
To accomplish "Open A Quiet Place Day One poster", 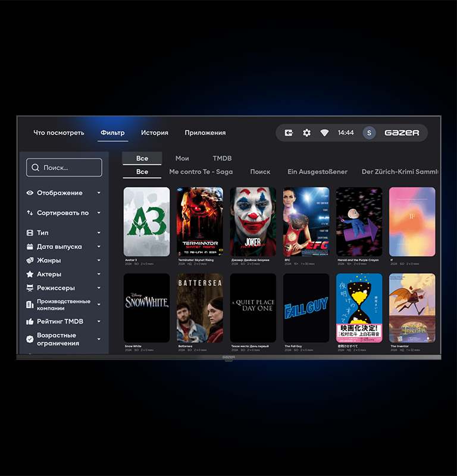I will [253, 308].
